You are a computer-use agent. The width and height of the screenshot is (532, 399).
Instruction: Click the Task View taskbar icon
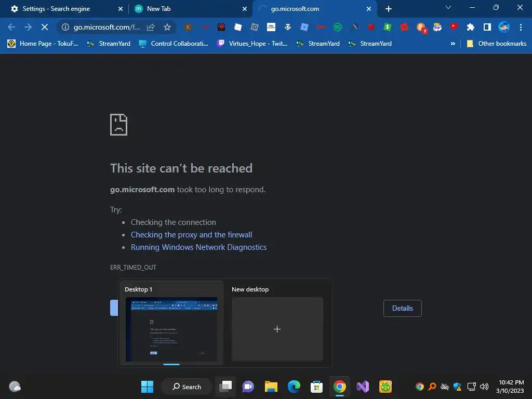point(225,387)
